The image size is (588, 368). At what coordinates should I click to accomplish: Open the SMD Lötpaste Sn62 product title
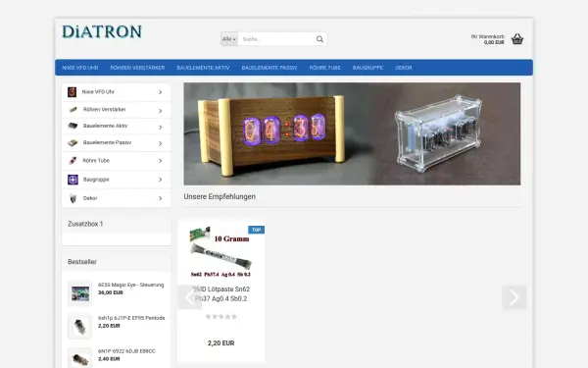pyautogui.click(x=221, y=294)
